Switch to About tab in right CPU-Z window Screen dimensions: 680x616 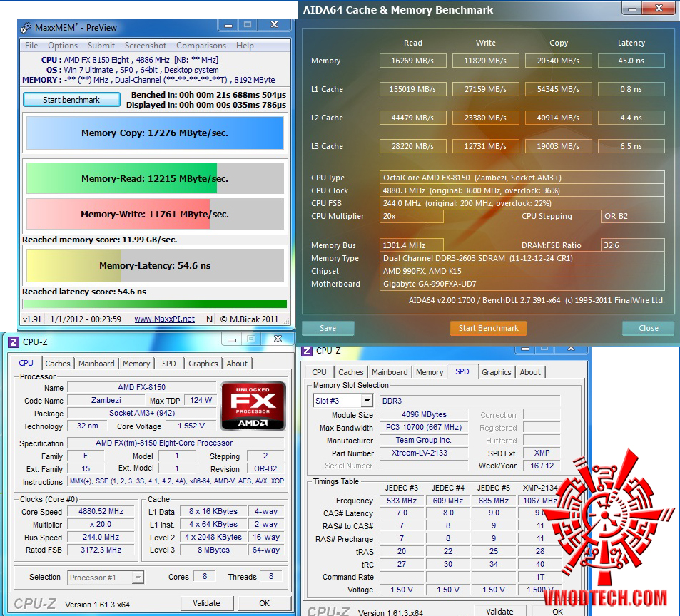pos(530,372)
